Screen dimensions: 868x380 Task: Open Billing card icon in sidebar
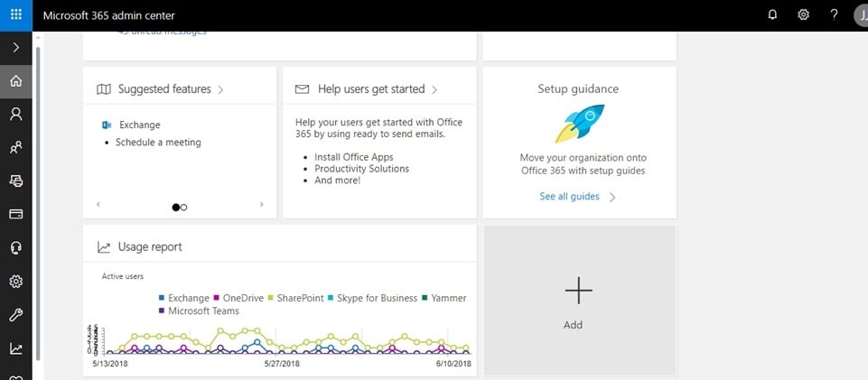[16, 214]
